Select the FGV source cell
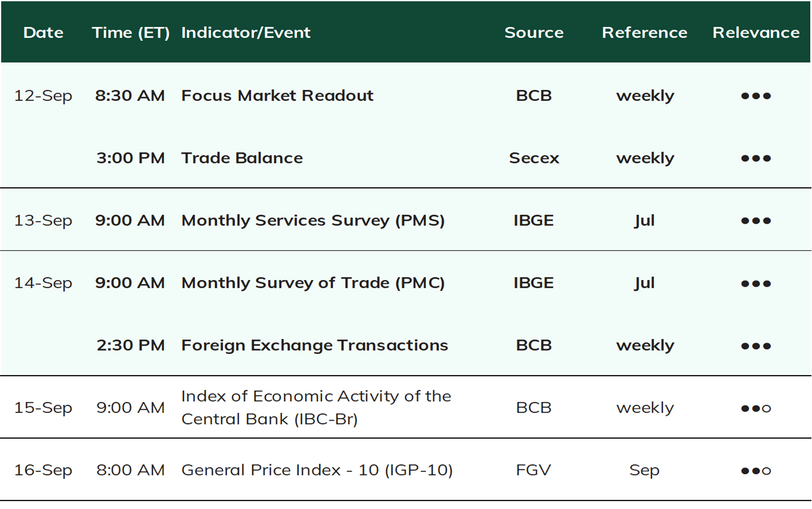The image size is (812, 509). coord(534,470)
